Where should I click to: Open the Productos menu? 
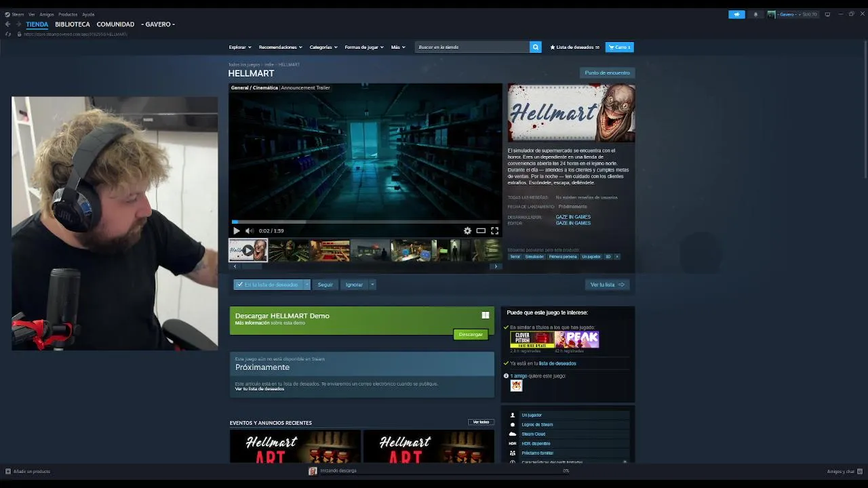pos(68,14)
